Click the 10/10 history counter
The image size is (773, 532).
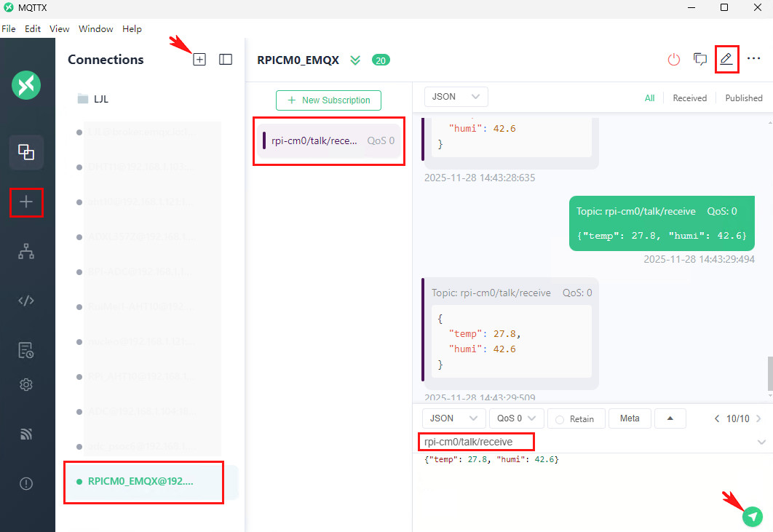737,418
